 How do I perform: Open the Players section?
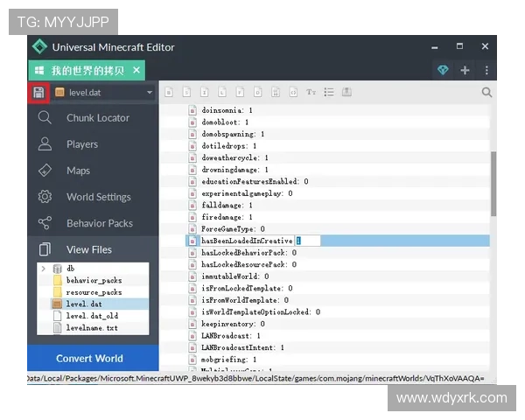tap(93, 144)
